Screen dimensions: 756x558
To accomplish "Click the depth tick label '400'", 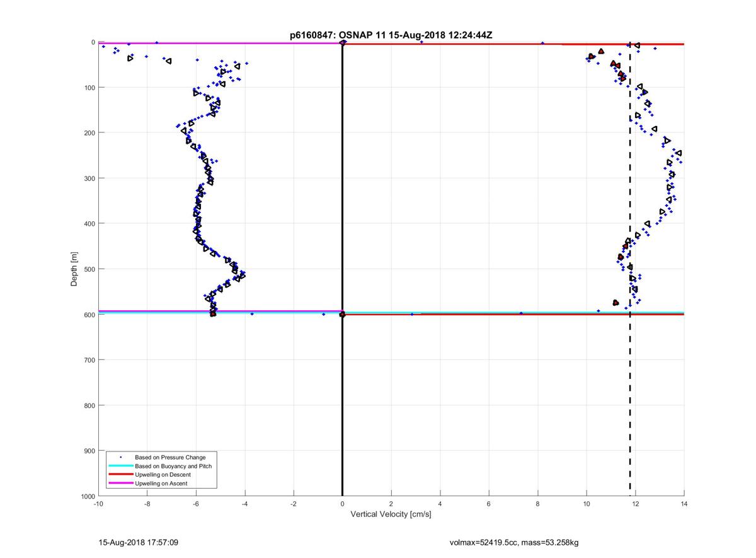I will point(89,224).
